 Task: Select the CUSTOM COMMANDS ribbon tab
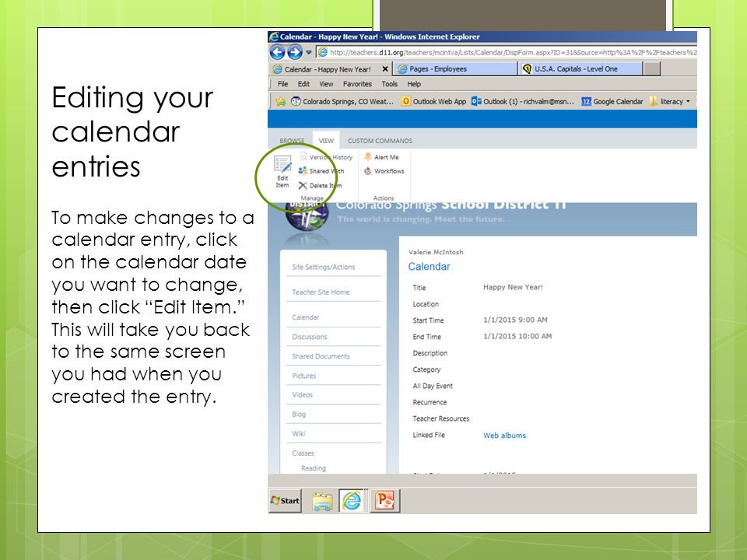(x=380, y=141)
